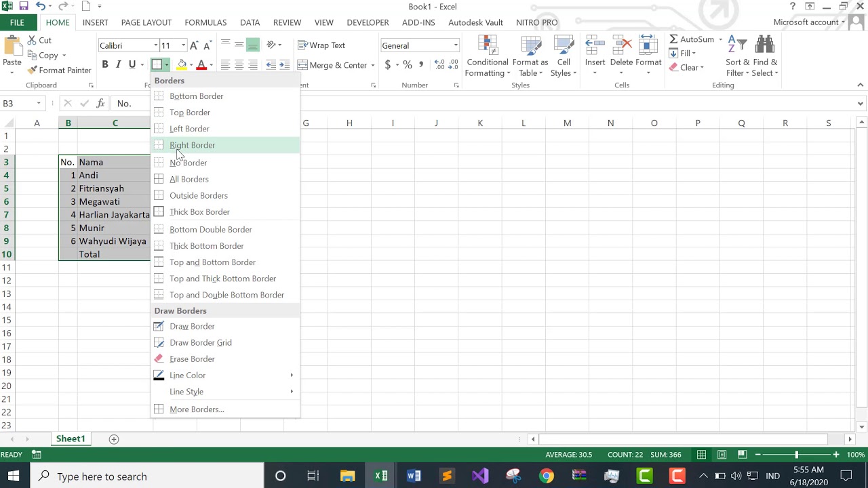Open the FILE tab
Screen dimensions: 868x488
(x=17, y=22)
